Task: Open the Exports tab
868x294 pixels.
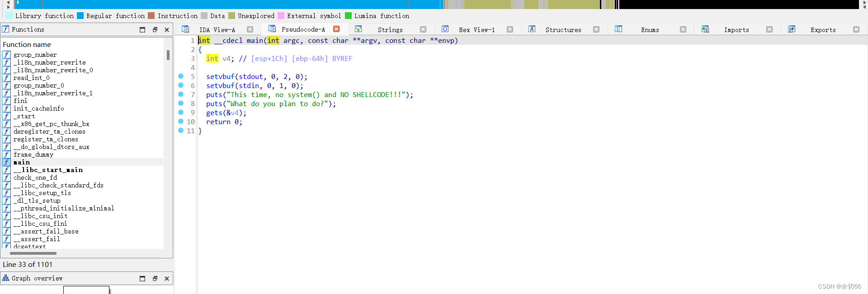Action: coord(823,30)
